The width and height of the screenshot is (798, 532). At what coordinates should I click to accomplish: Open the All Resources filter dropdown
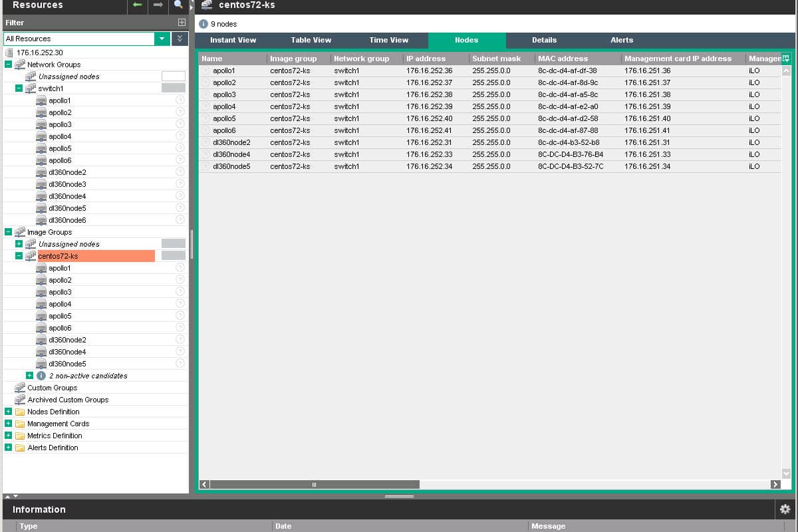coord(162,39)
